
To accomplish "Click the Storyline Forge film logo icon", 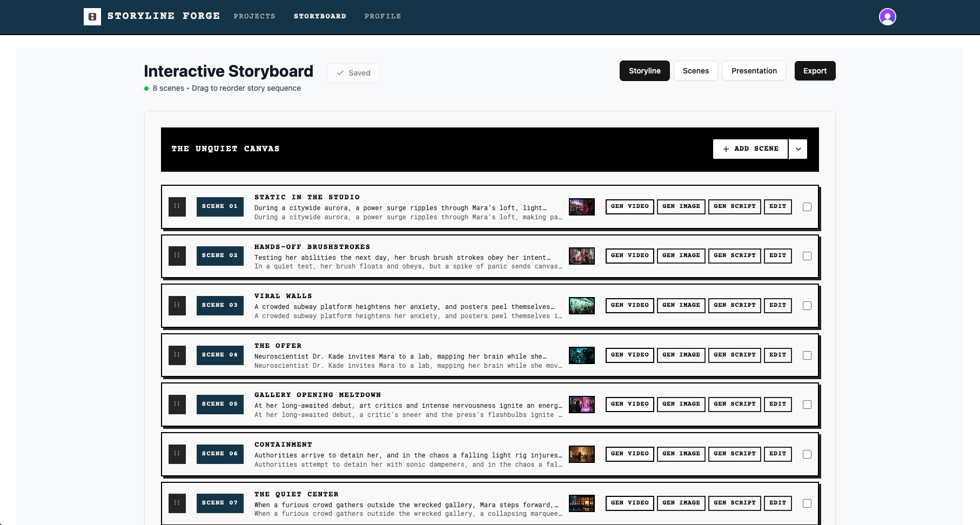I will 92,17.
